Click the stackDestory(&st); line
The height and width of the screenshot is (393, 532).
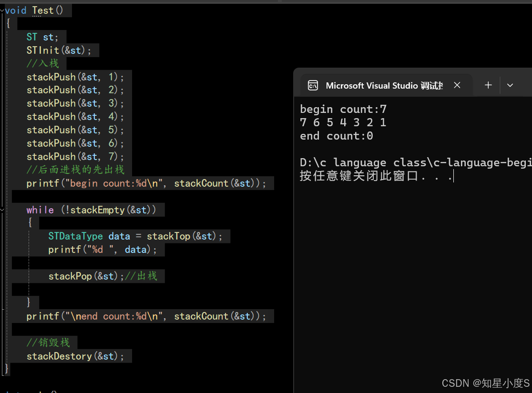tap(75, 356)
